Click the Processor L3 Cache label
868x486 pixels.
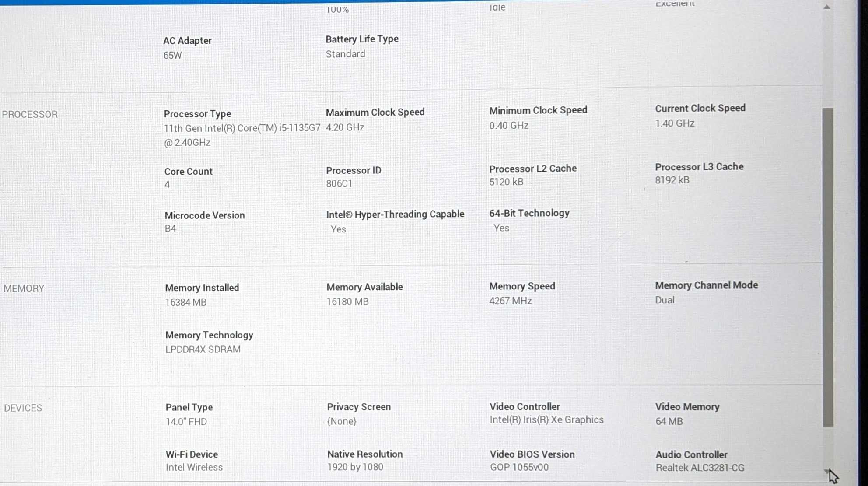[699, 167]
